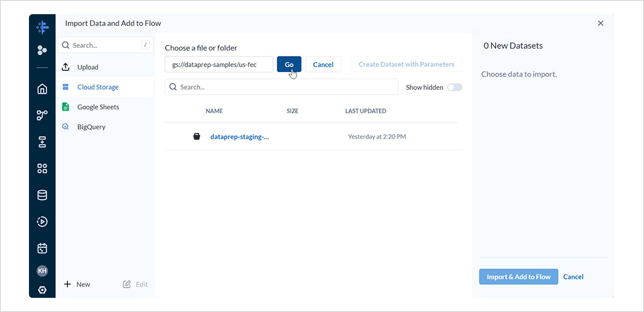Click the Go button

click(289, 65)
